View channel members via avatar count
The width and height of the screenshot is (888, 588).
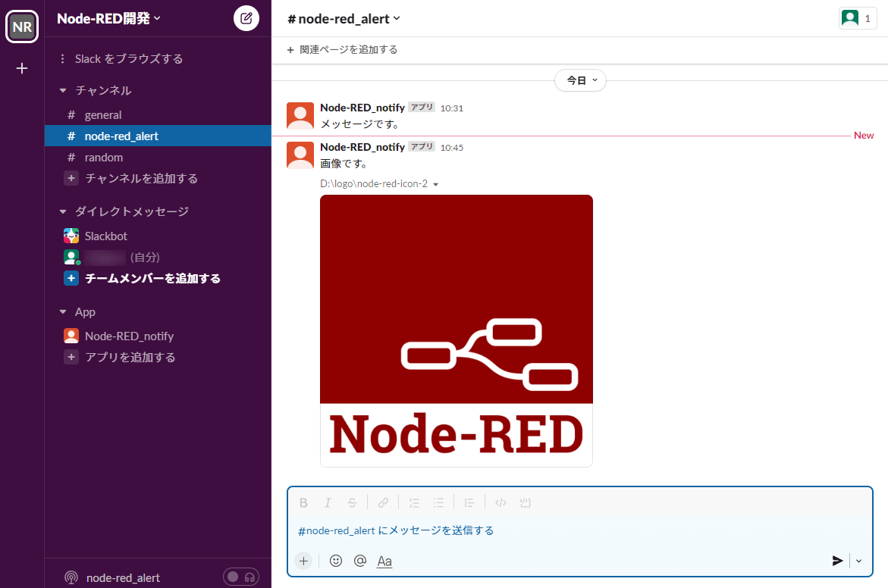858,18
